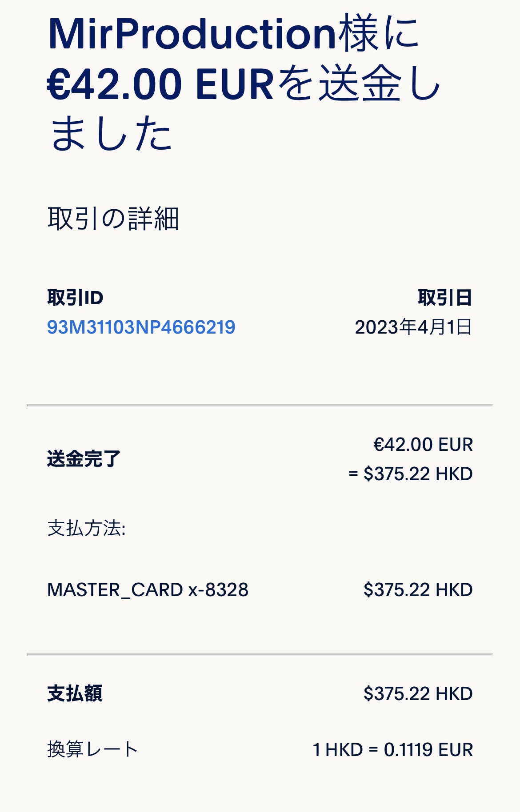Viewport: 520px width, 812px height.
Task: Click the divider line above 送金完了
Action: coord(260,405)
